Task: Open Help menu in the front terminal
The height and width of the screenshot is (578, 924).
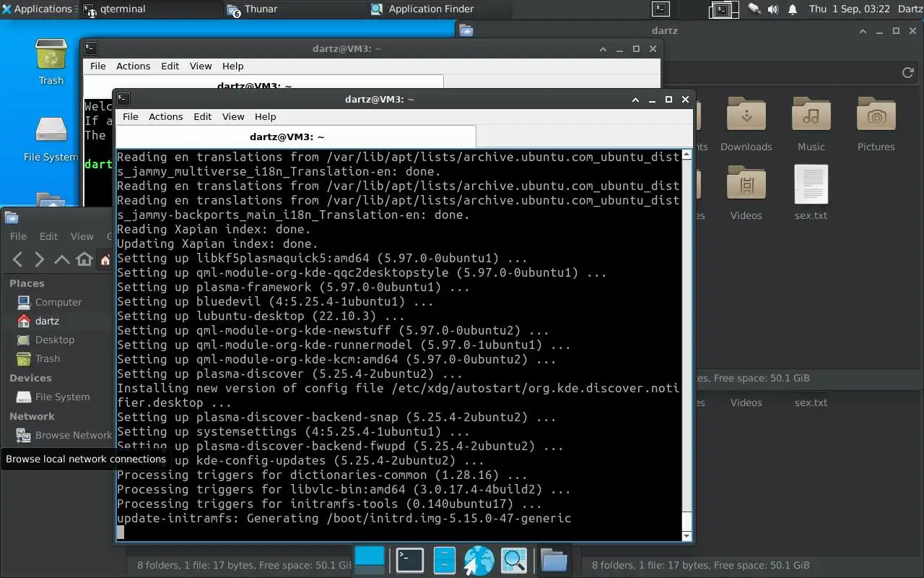Action: click(265, 116)
